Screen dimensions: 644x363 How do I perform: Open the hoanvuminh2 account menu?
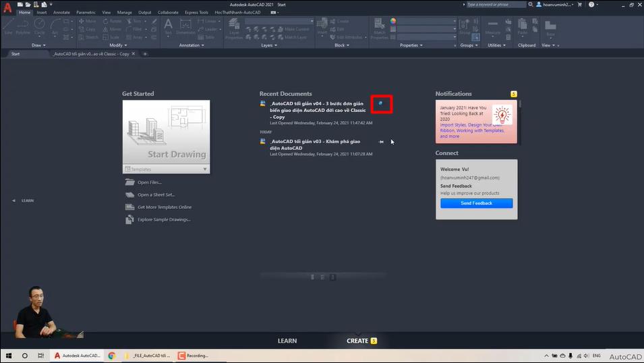coord(555,5)
